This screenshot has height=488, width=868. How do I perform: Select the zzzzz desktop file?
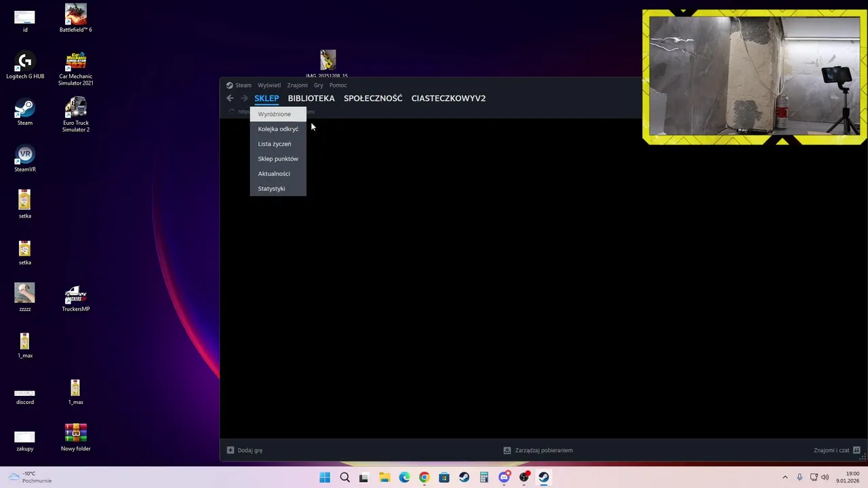[25, 298]
